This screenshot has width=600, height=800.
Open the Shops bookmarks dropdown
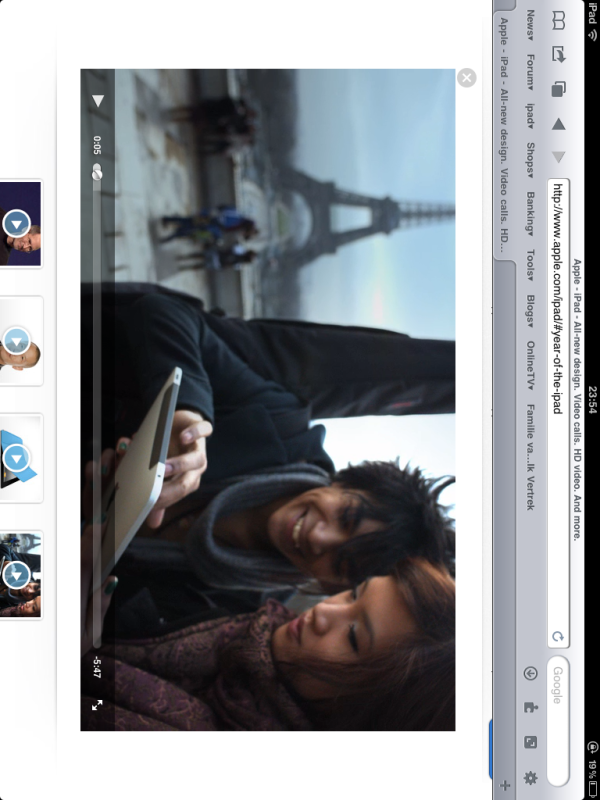coord(531,160)
